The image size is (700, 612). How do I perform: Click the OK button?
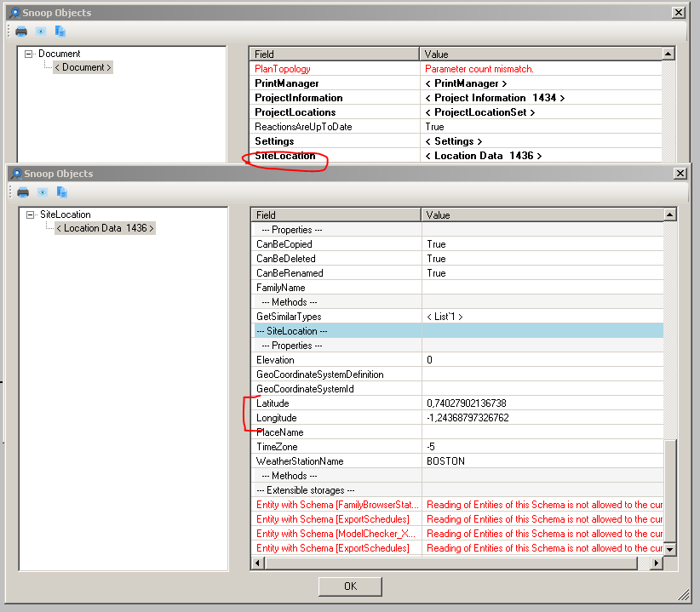[x=351, y=586]
